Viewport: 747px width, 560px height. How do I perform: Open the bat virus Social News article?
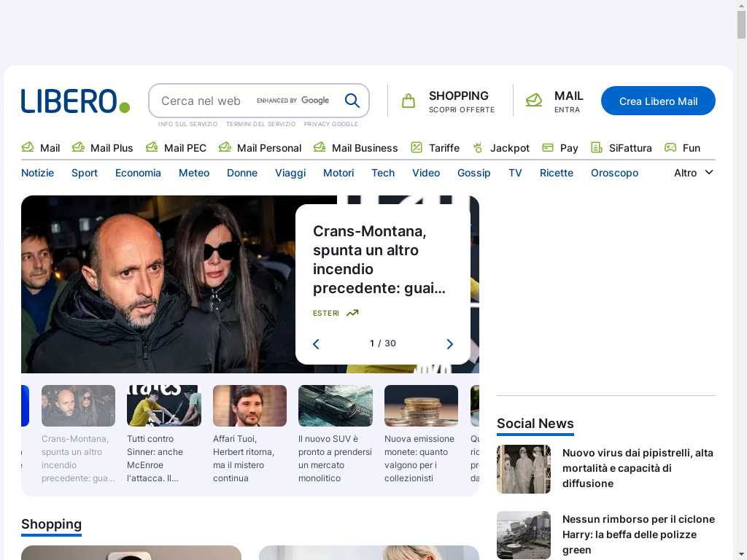click(638, 468)
